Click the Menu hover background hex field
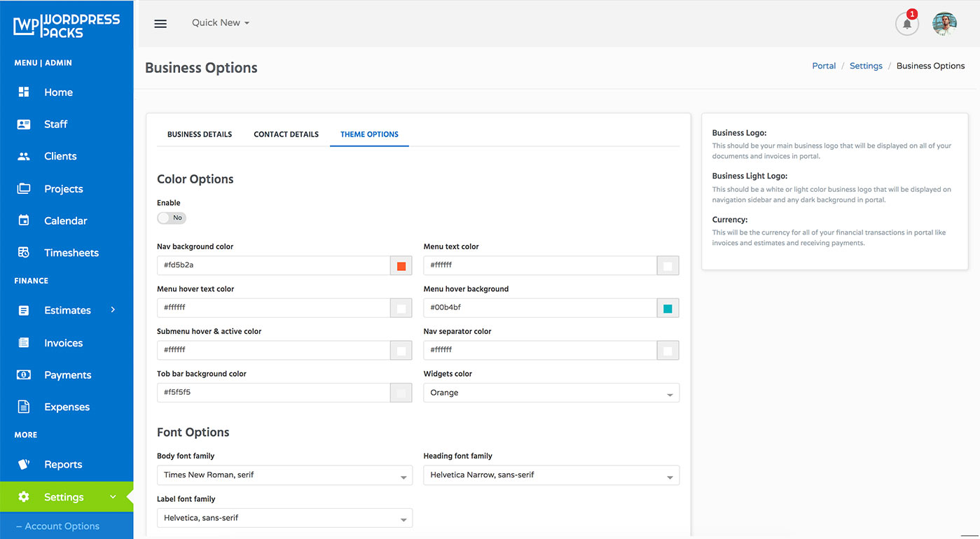980x539 pixels. [539, 308]
